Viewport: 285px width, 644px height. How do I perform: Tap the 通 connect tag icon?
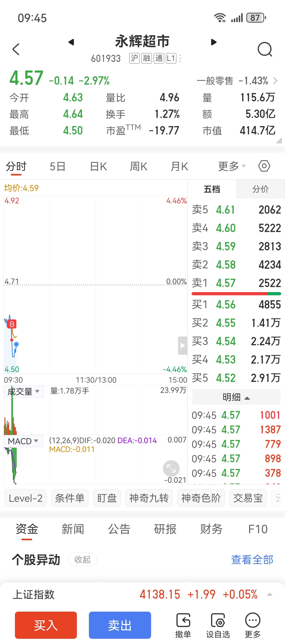(159, 58)
